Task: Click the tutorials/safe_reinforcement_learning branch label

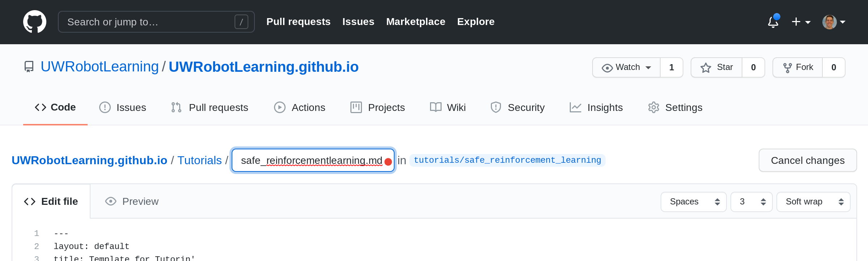Action: point(507,160)
